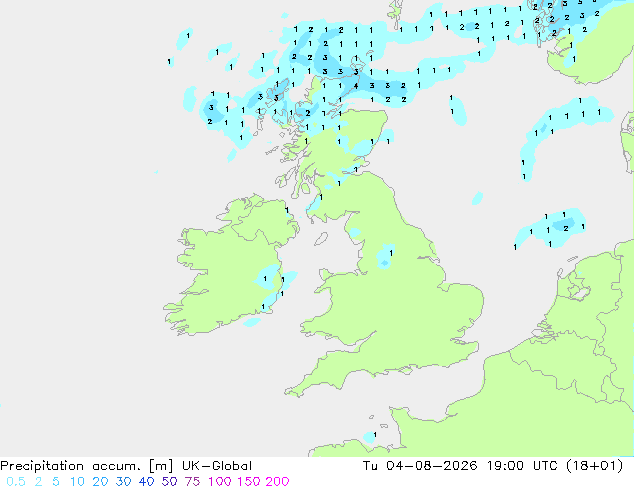Click the '1' value over northern England
The width and height of the screenshot is (634, 490).
(x=391, y=253)
